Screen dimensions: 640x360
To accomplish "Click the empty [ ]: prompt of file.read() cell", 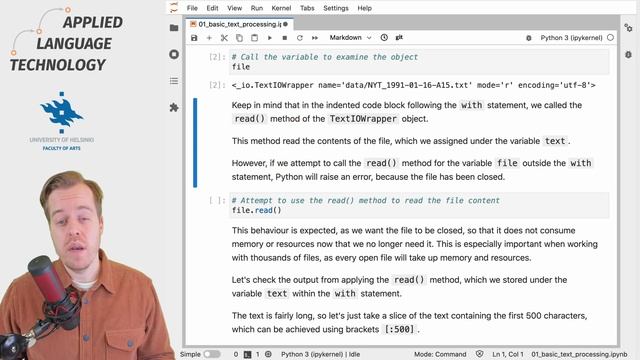I will (x=217, y=200).
